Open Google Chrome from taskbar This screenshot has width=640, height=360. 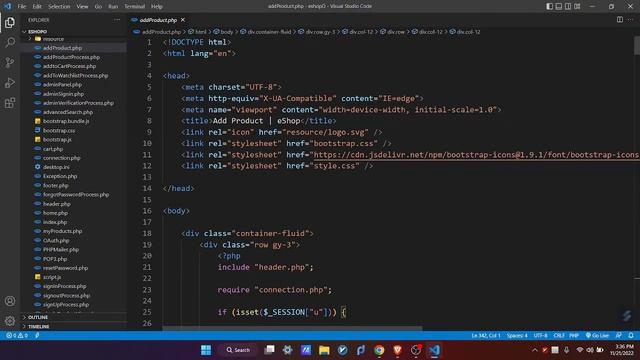point(379,350)
